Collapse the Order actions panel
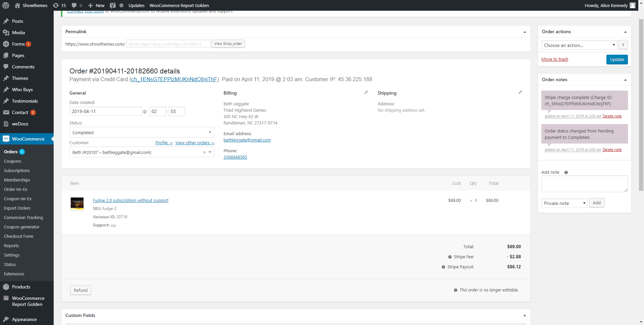 (625, 32)
